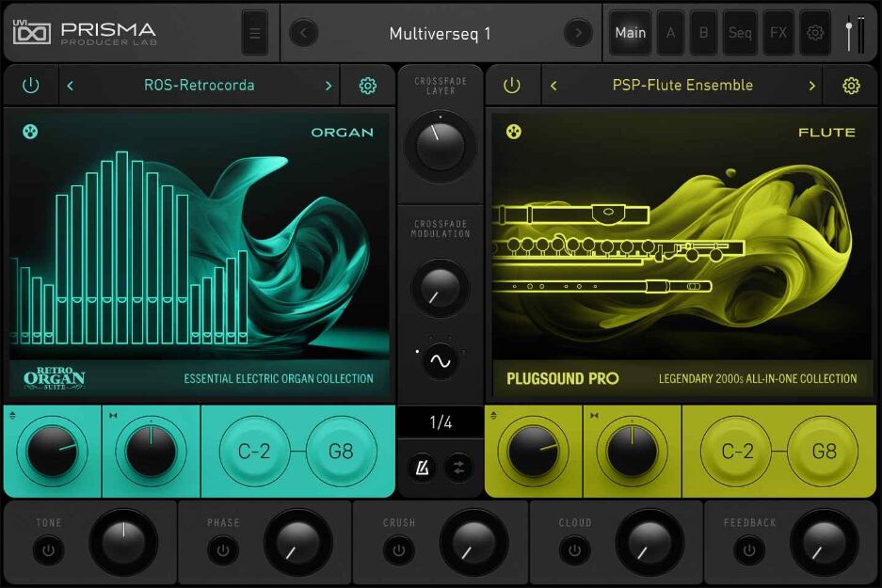Open settings gear for ROS-Retrocorda layer

pos(367,84)
